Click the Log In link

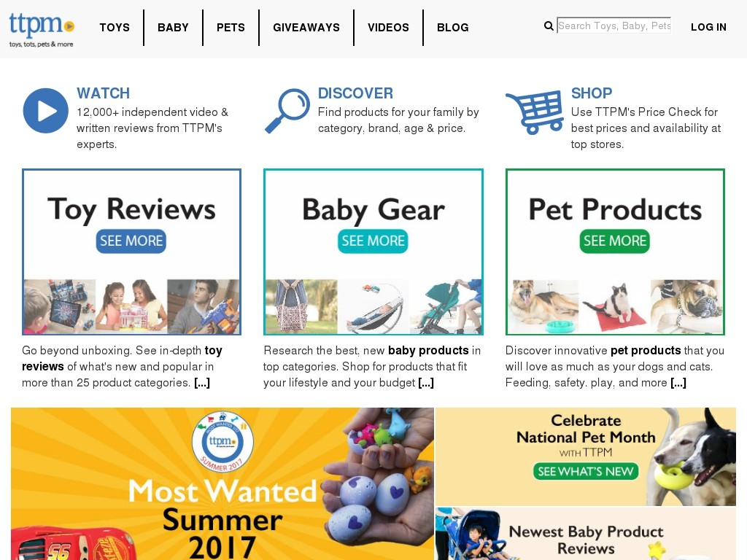point(708,27)
